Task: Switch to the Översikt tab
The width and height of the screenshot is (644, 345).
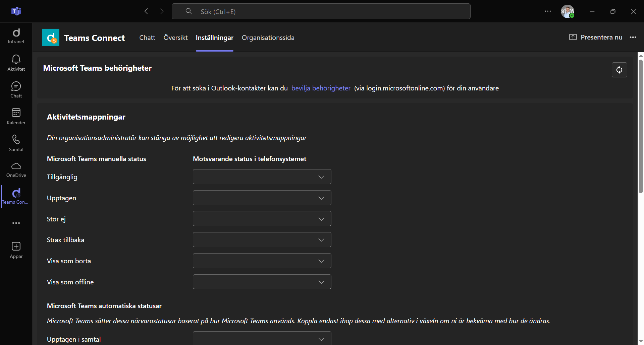Action: [x=175, y=38]
